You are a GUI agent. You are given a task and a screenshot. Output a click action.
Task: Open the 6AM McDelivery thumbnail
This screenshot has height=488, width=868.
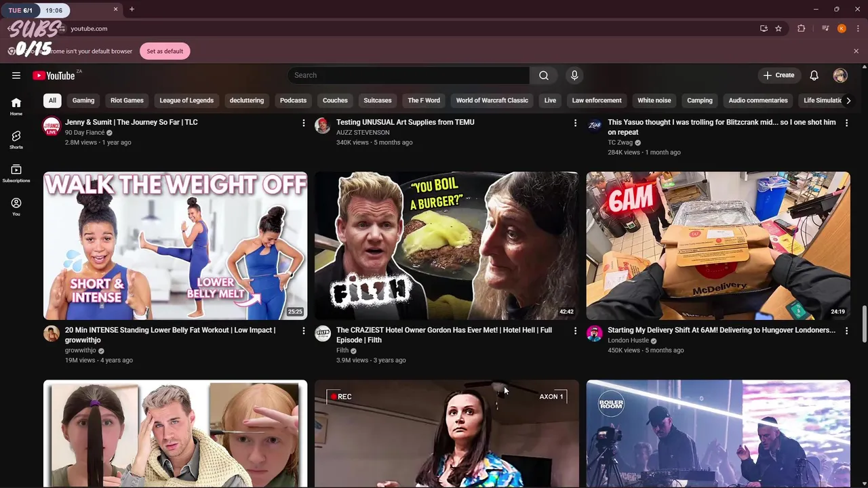(x=718, y=245)
